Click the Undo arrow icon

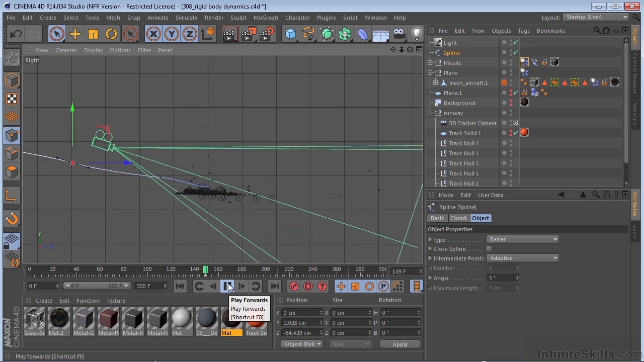point(16,34)
